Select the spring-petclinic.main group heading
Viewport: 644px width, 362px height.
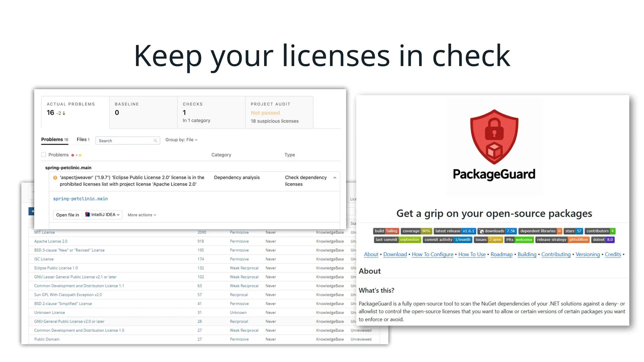click(68, 168)
